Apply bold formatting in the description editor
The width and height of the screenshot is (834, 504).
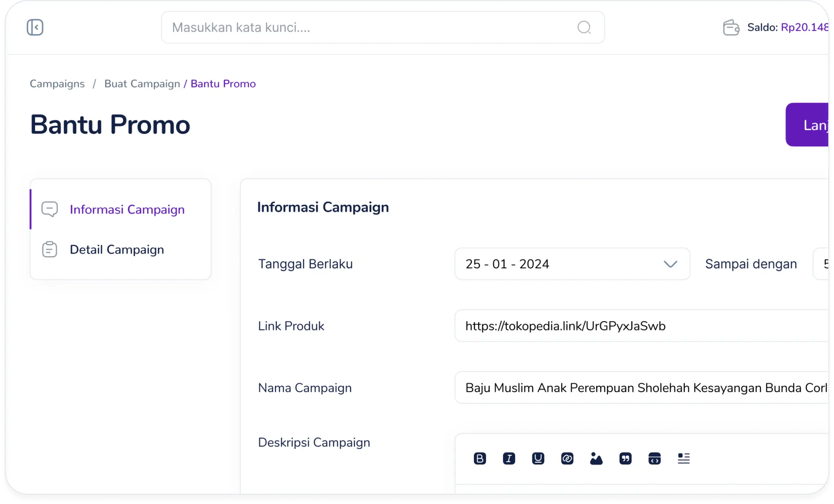pyautogui.click(x=480, y=459)
